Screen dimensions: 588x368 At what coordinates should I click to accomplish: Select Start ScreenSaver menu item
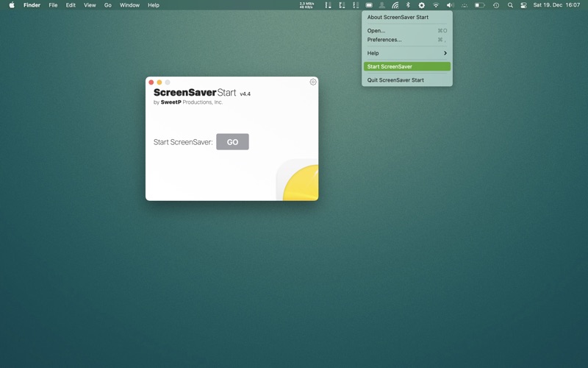click(x=407, y=66)
